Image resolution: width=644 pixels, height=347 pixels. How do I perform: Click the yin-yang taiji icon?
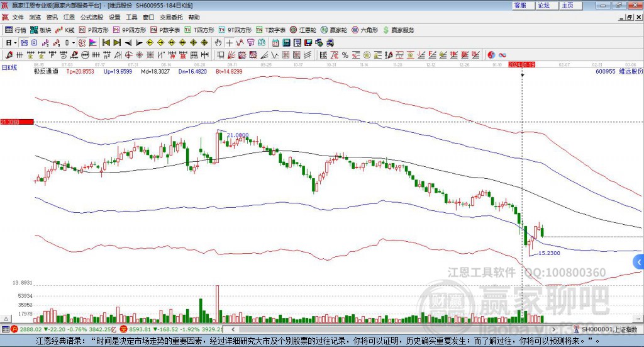[491, 55]
